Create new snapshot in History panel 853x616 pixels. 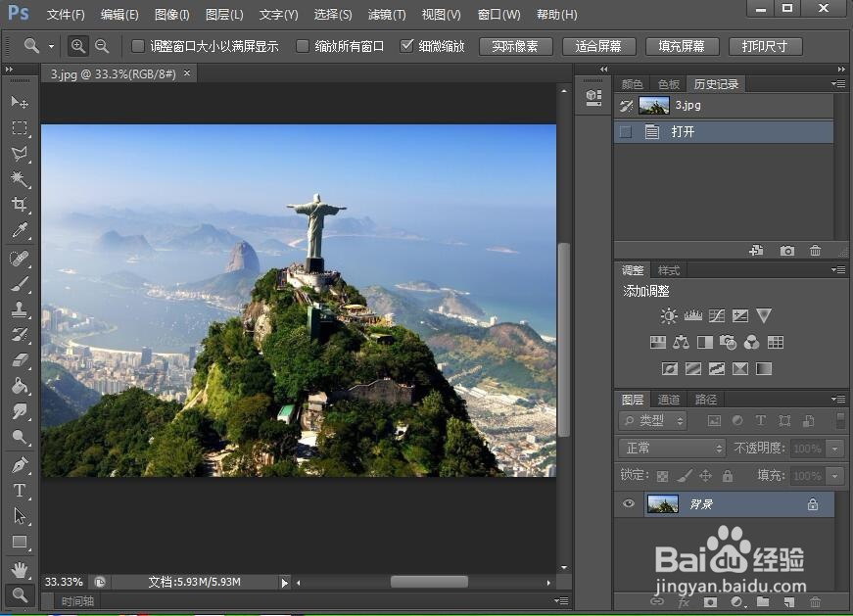[x=786, y=251]
